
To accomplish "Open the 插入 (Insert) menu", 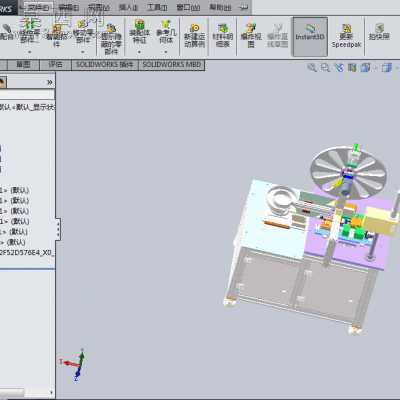I will click(x=128, y=7).
